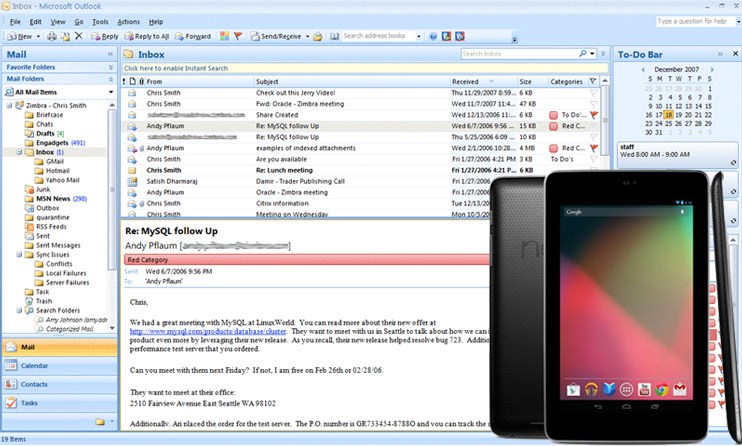The width and height of the screenshot is (742, 446).
Task: Click the Delete (X) toolbar icon
Action: click(79, 36)
